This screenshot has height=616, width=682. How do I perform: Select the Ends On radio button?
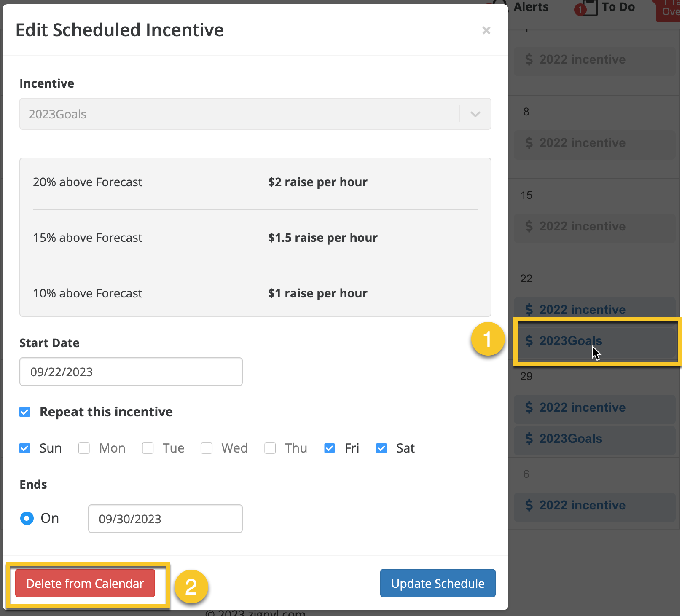(x=27, y=518)
